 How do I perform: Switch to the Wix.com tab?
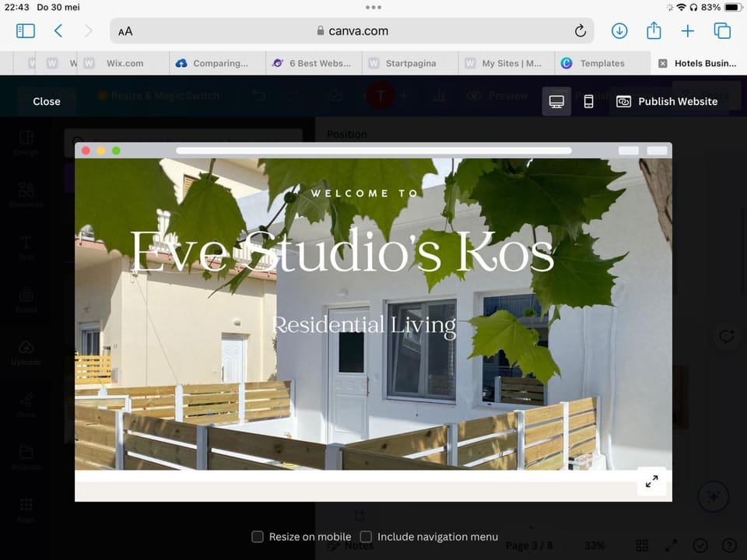point(123,64)
